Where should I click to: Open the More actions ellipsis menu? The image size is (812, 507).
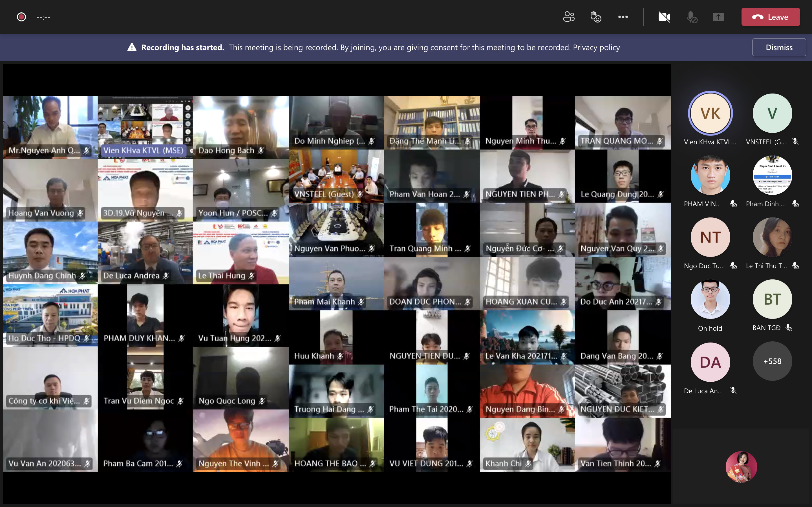pos(623,17)
